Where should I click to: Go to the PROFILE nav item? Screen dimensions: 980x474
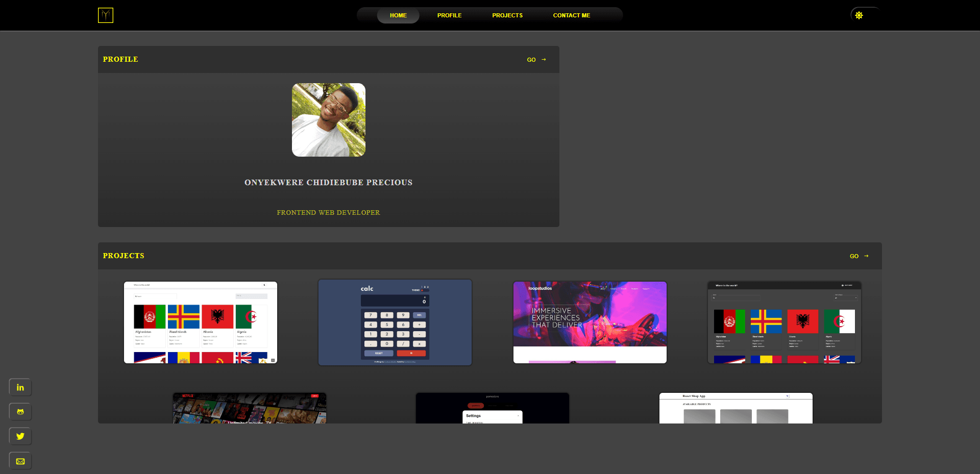click(449, 15)
